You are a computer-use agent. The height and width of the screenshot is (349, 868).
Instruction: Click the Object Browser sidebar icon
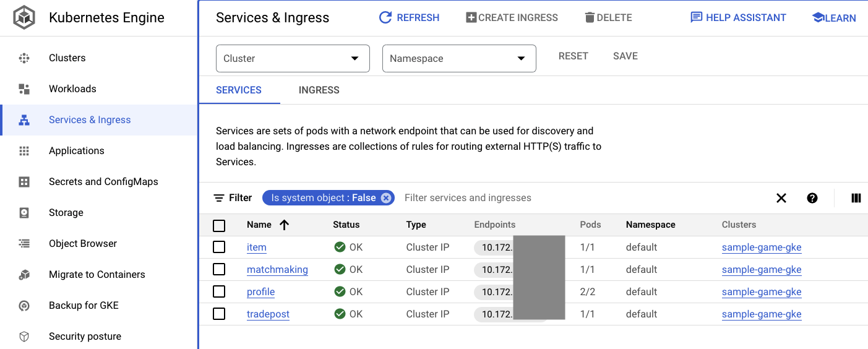coord(24,244)
